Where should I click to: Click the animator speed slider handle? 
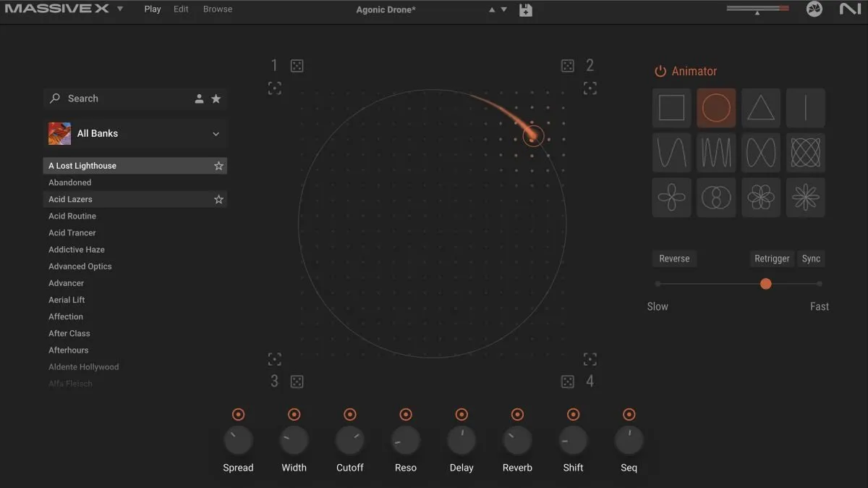coord(766,284)
